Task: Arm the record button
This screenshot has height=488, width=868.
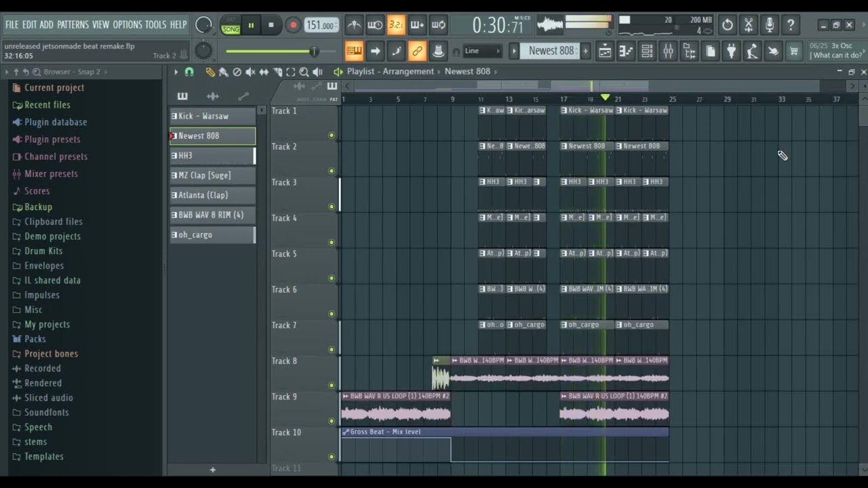Action: pos(293,26)
